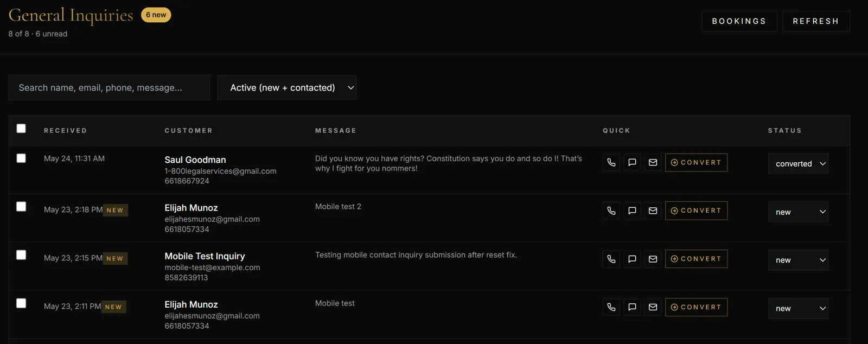Check the Saul Goodman row checkbox
Viewport: 868px width, 344px height.
21,158
